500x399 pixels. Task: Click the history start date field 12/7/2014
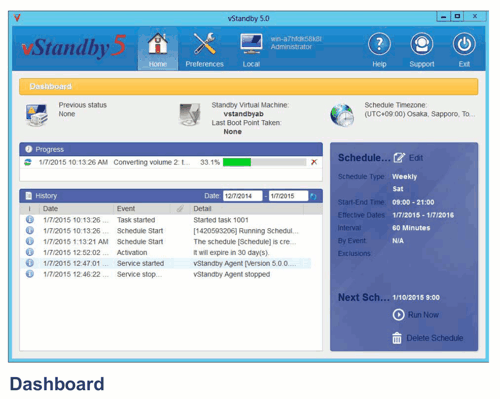click(242, 196)
